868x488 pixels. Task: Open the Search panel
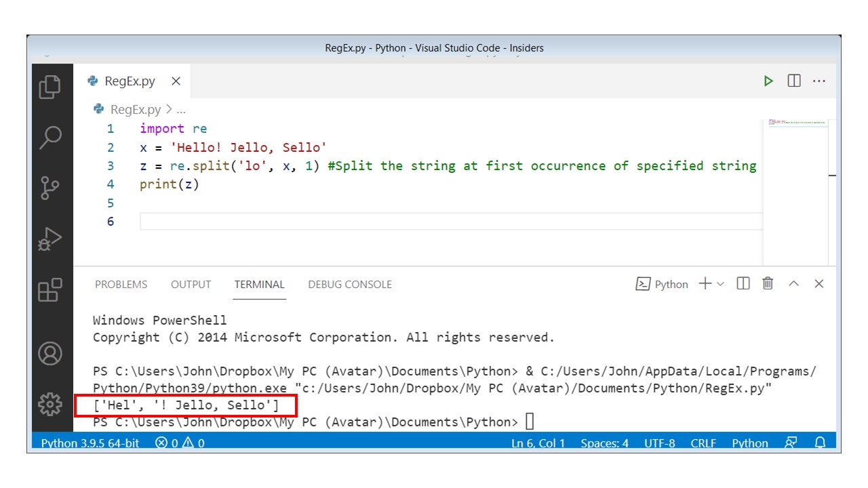pos(52,137)
